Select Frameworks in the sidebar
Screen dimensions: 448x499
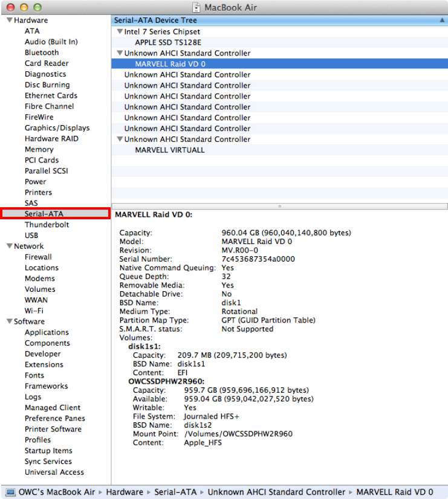point(46,386)
